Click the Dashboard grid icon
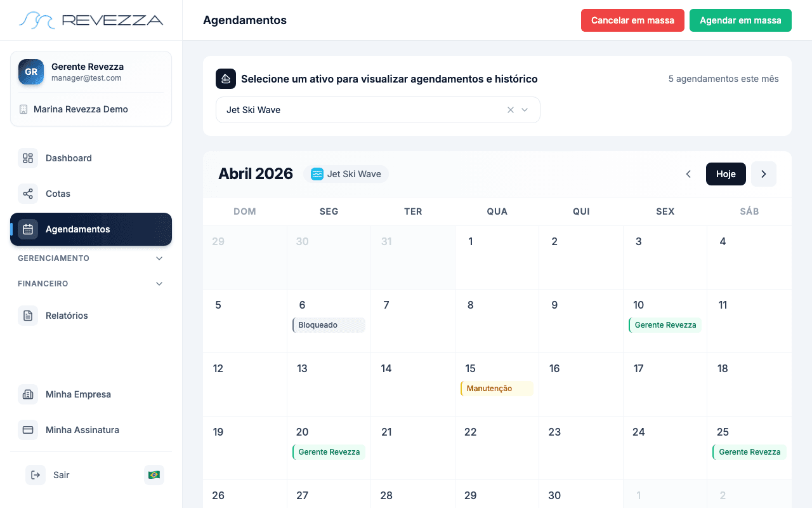Screen dimensions: 812x508 [x=28, y=158]
